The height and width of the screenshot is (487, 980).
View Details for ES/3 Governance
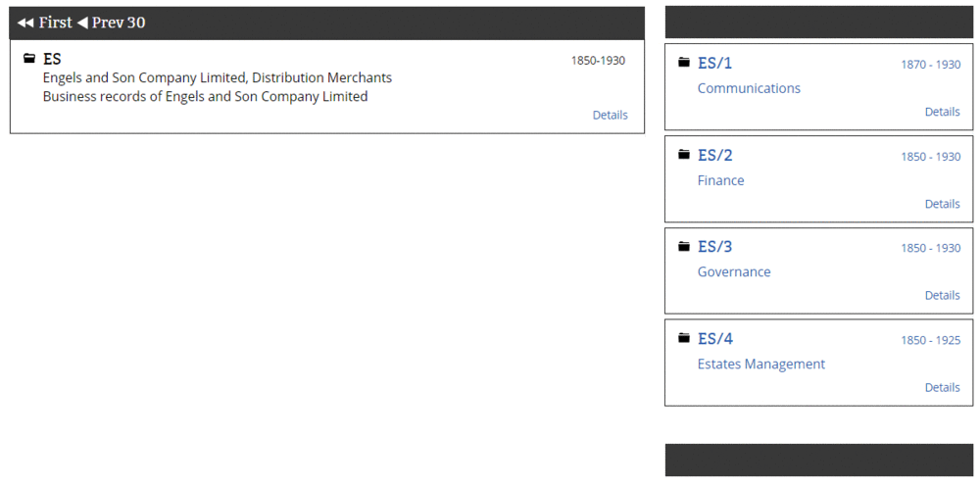942,295
